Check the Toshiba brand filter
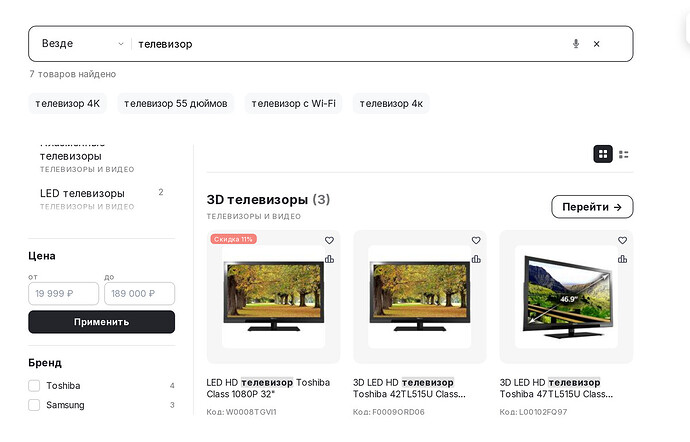Screen dimensions: 690x442 coord(34,386)
